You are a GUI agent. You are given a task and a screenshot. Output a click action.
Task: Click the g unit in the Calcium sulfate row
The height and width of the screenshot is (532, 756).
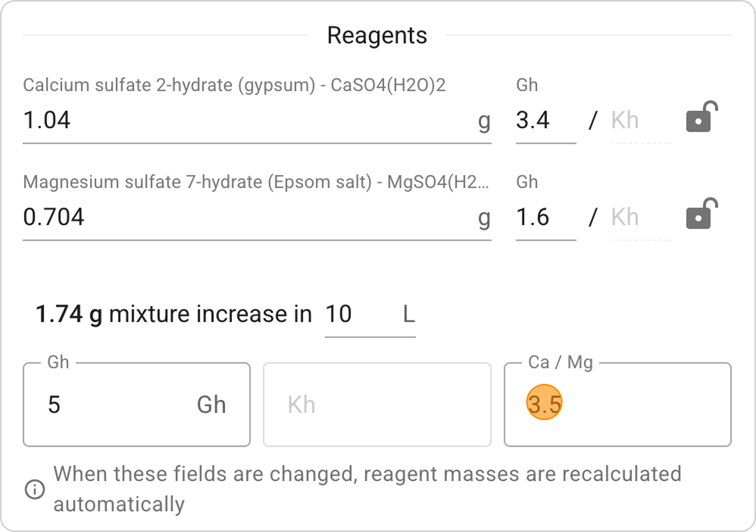pyautogui.click(x=484, y=121)
